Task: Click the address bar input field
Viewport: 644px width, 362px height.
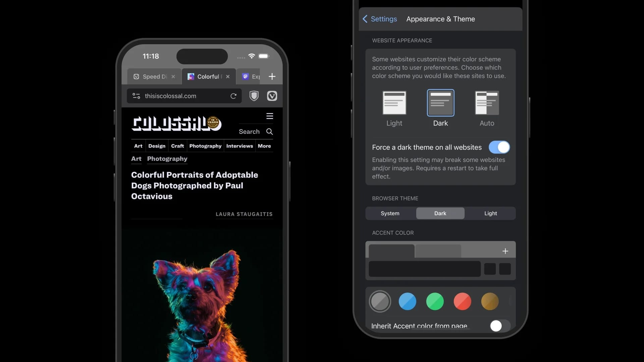Action: coord(184,96)
